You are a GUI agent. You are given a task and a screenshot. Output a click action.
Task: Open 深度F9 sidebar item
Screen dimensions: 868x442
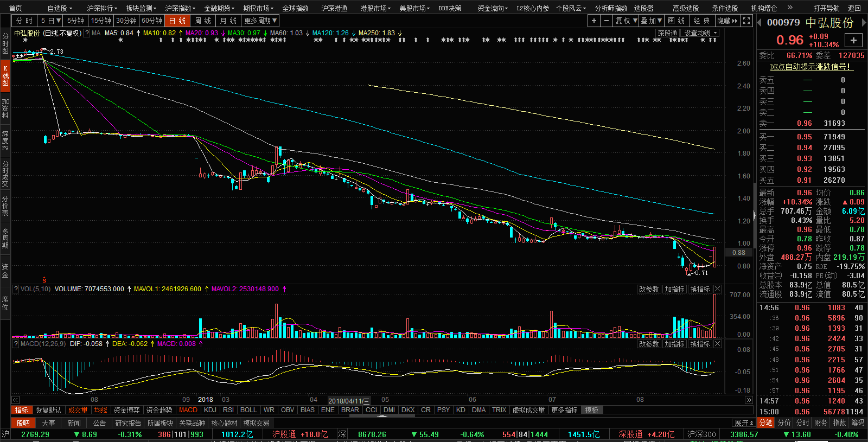coord(5,140)
